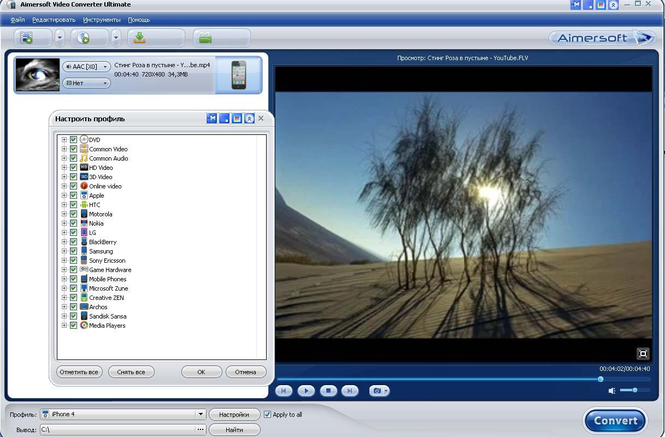665x437 pixels.
Task: Click the Common Audio note icon
Action: tap(84, 158)
